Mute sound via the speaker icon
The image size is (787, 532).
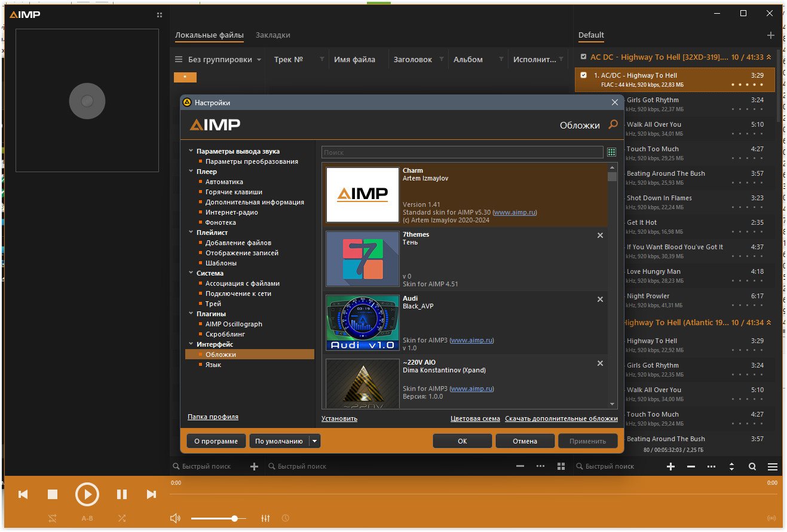(x=175, y=518)
